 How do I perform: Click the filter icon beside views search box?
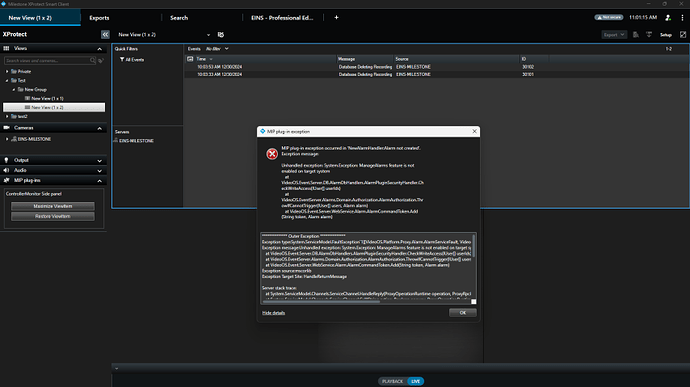[x=101, y=61]
